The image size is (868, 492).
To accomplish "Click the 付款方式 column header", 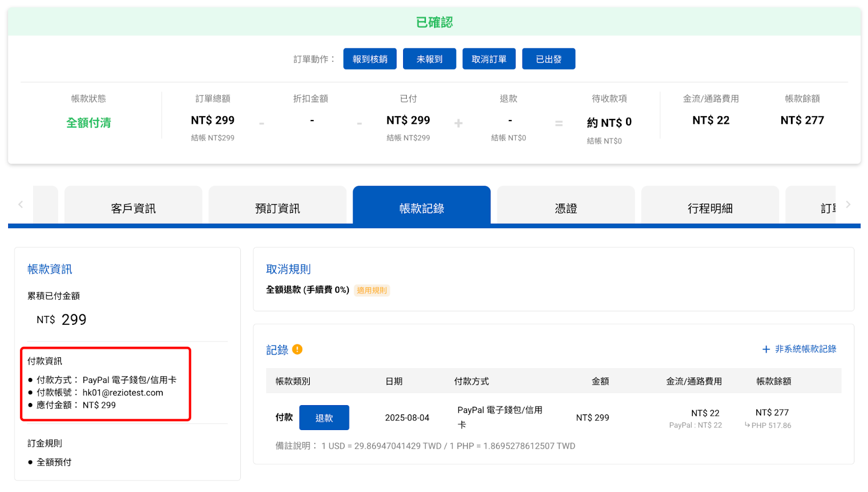I will (x=471, y=381).
